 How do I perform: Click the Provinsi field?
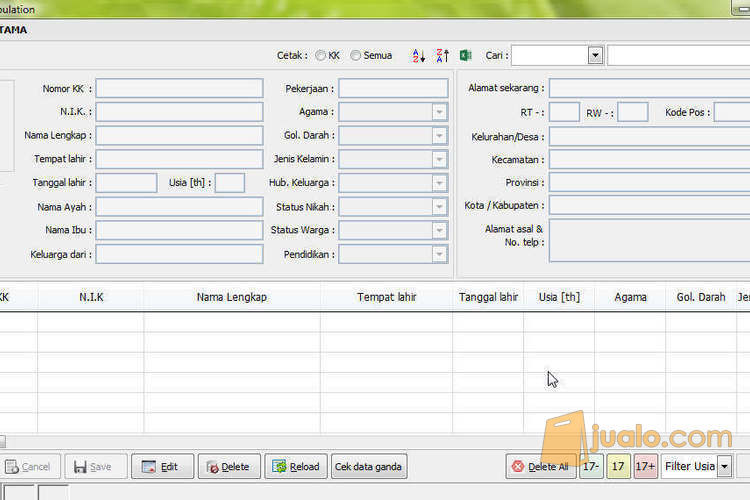coord(650,182)
